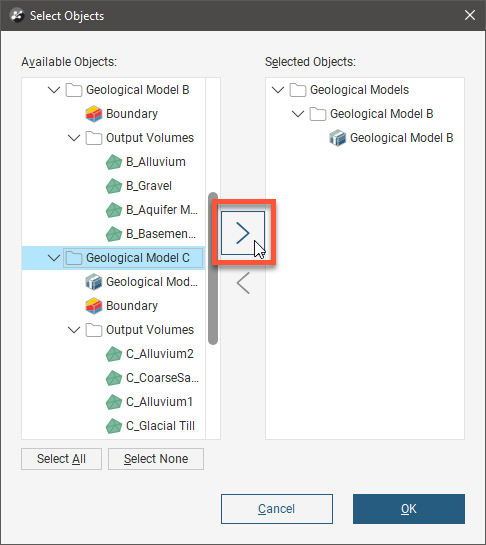
Task: Select the C_CoarseSa… tree item
Action: (x=152, y=378)
